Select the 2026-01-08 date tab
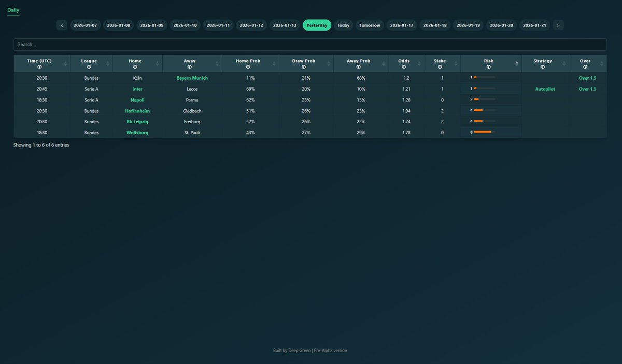622x364 pixels. coord(119,25)
